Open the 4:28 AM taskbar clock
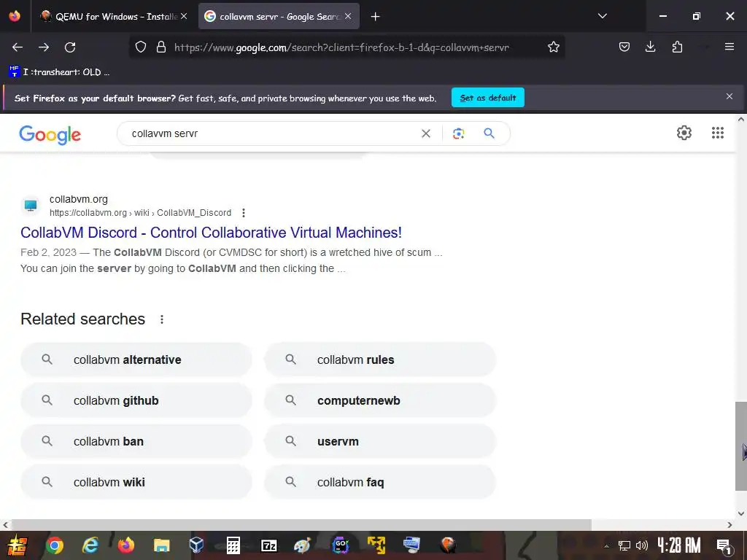This screenshot has width=747, height=560. (679, 545)
